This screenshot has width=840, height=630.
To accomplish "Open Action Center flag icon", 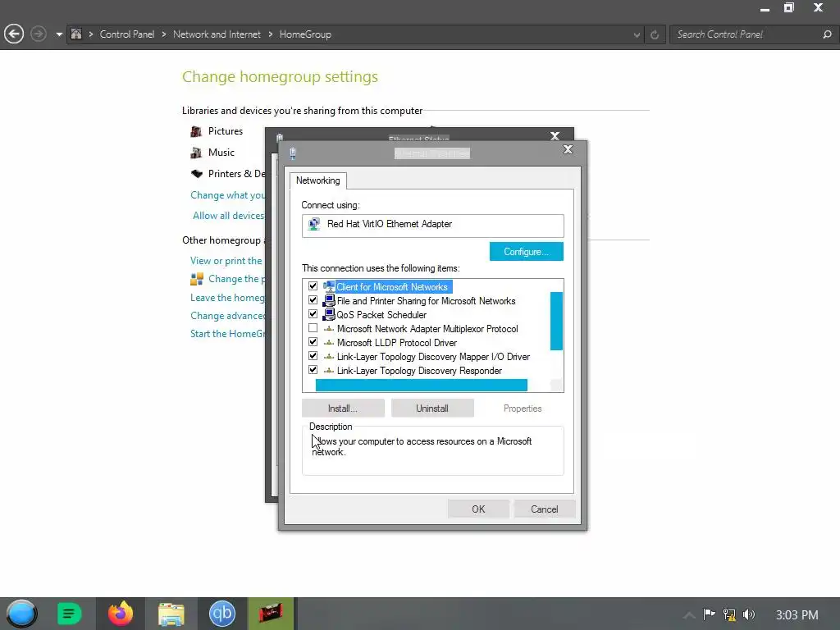I will (710, 614).
